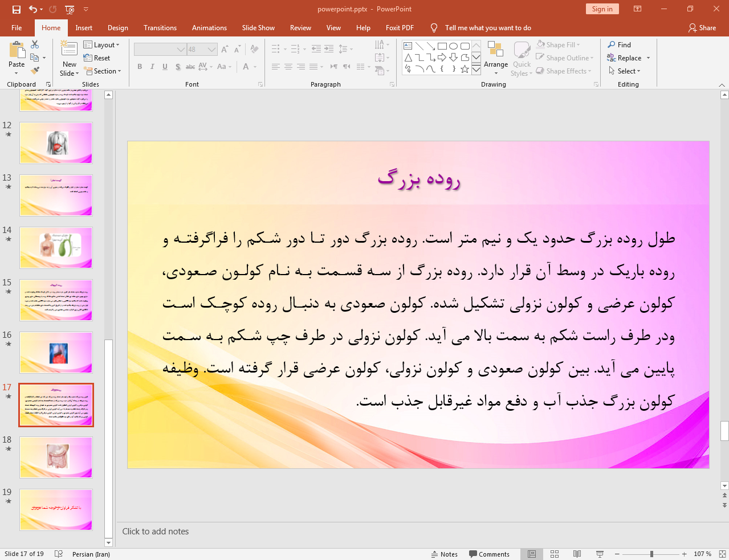This screenshot has height=560, width=729.
Task: Open the File menu
Action: (x=17, y=28)
